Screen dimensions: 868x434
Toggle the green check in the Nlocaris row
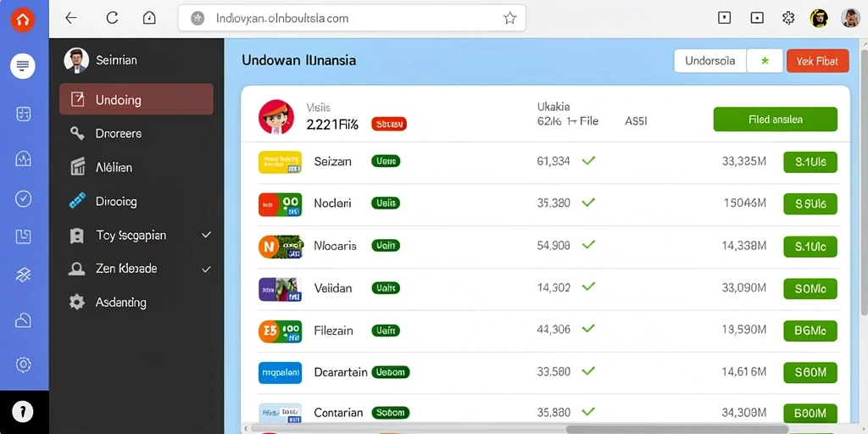(588, 244)
